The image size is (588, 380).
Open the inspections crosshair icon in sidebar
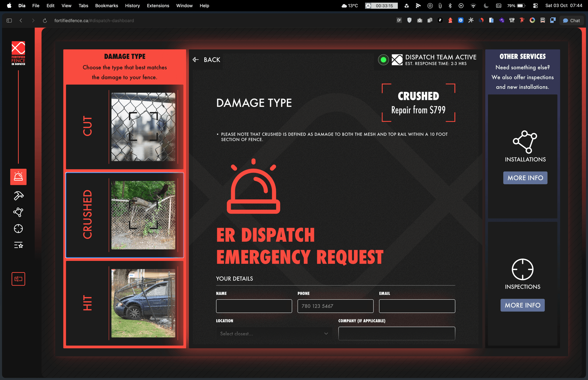click(x=18, y=229)
